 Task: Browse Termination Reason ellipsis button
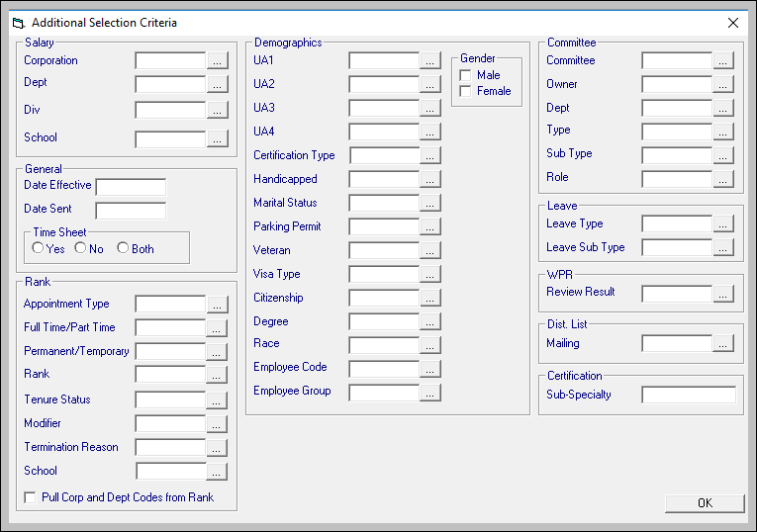coord(217,448)
